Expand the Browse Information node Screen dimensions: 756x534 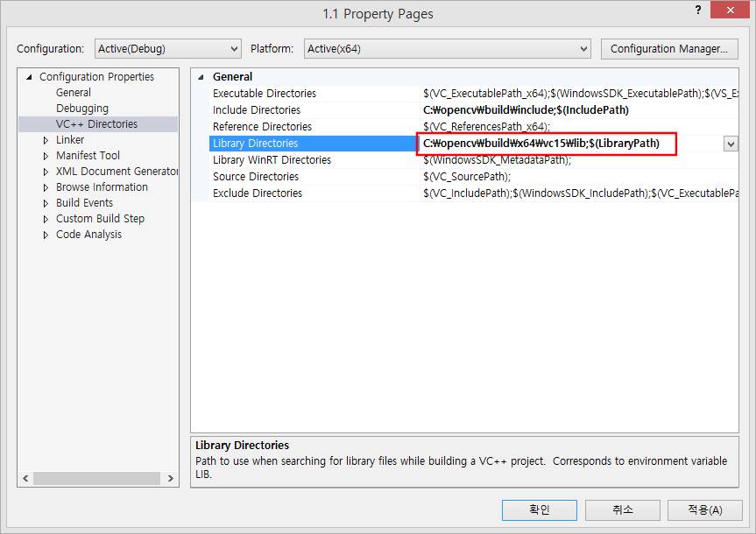pos(46,187)
